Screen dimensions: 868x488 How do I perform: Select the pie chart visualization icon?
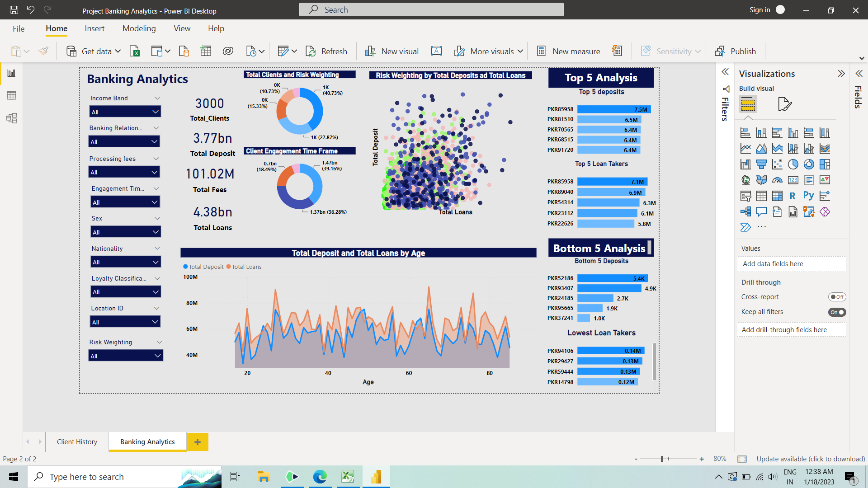[793, 164]
